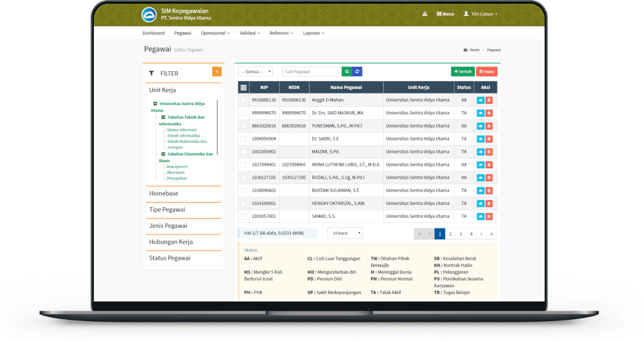Viewport: 644px width, 342px height.
Task: Collapse the filter panel with orange button
Action: point(217,72)
